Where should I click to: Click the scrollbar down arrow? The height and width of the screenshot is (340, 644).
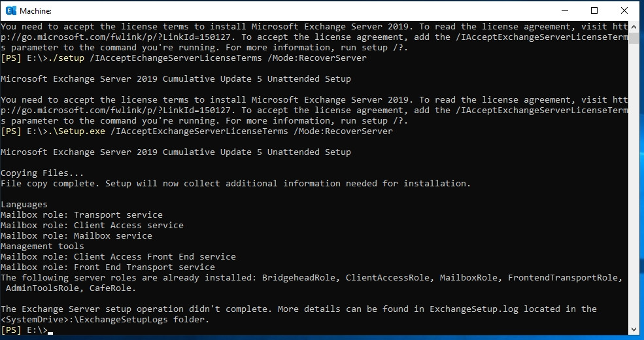(634, 330)
